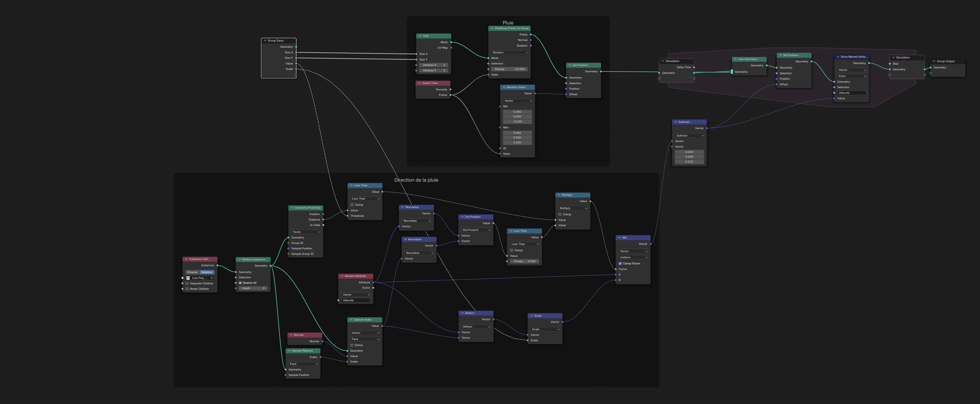
Task: Click the Value output socket on Multiply node
Action: click(x=591, y=201)
